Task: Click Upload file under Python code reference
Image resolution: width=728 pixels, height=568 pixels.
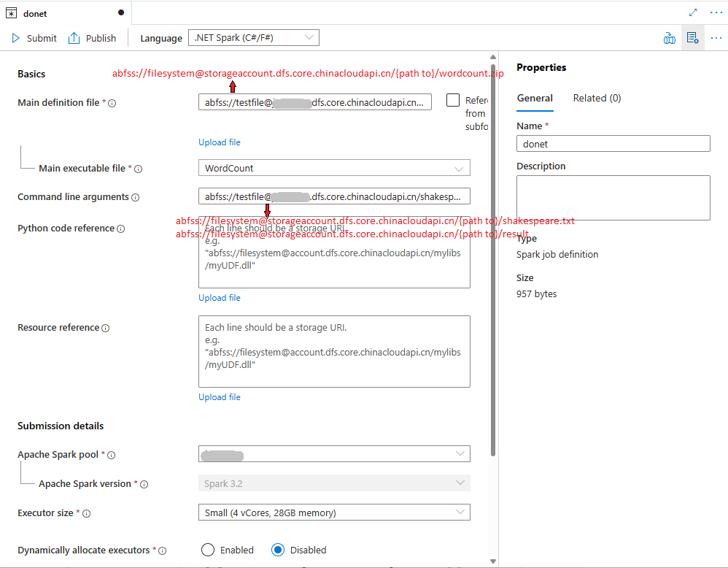Action: (219, 298)
